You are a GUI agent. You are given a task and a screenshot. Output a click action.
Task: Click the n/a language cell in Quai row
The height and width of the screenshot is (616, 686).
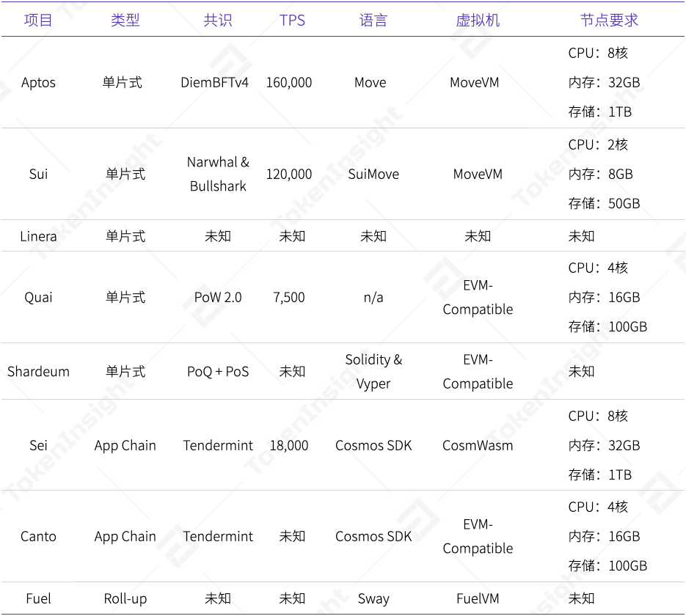[x=373, y=297]
